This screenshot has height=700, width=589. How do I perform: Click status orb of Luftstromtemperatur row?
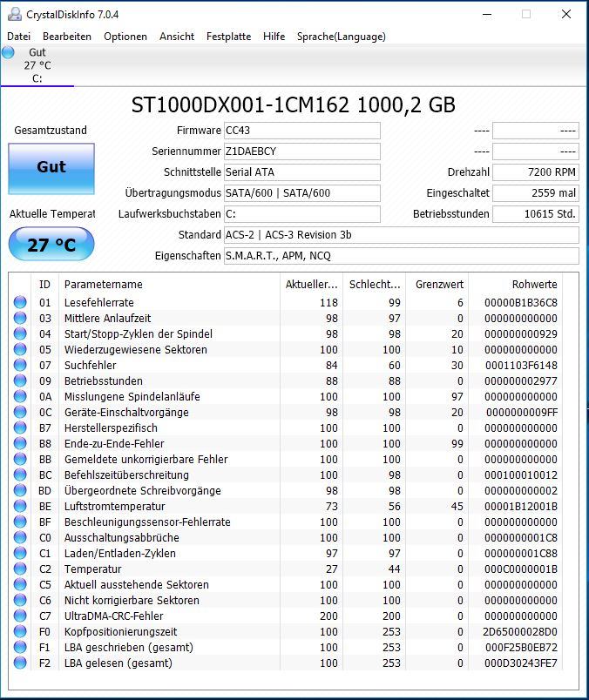point(20,506)
